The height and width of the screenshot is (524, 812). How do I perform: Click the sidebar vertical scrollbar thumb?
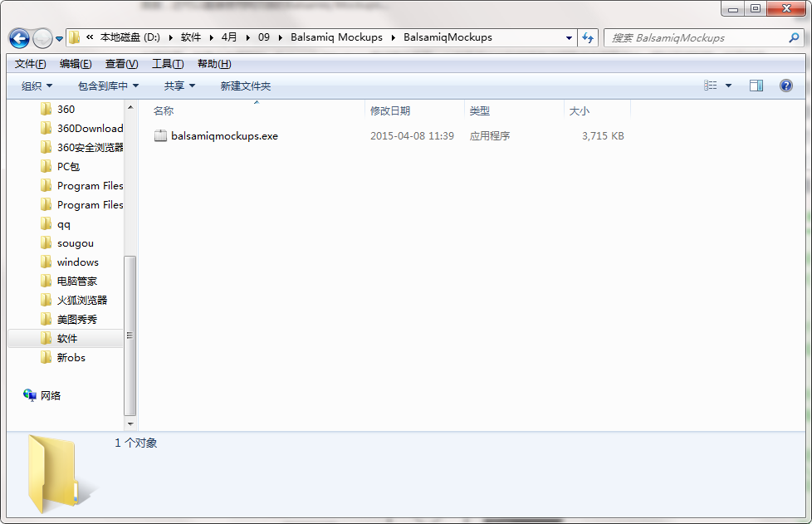pyautogui.click(x=130, y=335)
